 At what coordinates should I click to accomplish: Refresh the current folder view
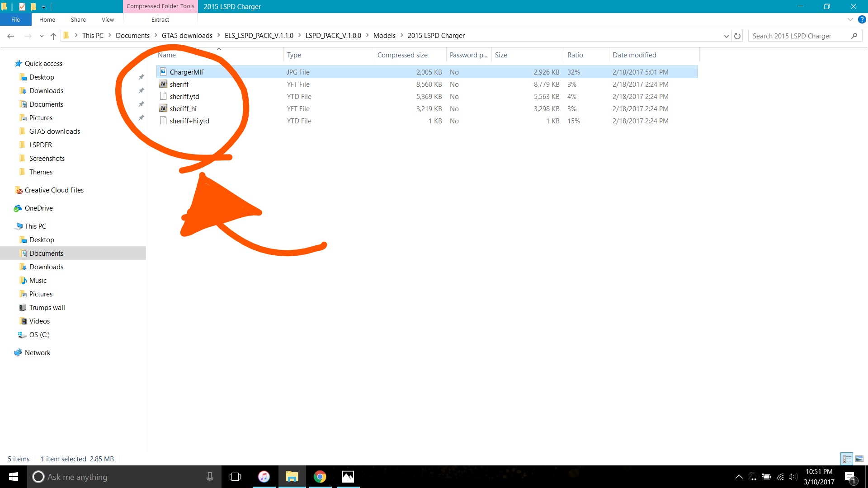point(737,36)
